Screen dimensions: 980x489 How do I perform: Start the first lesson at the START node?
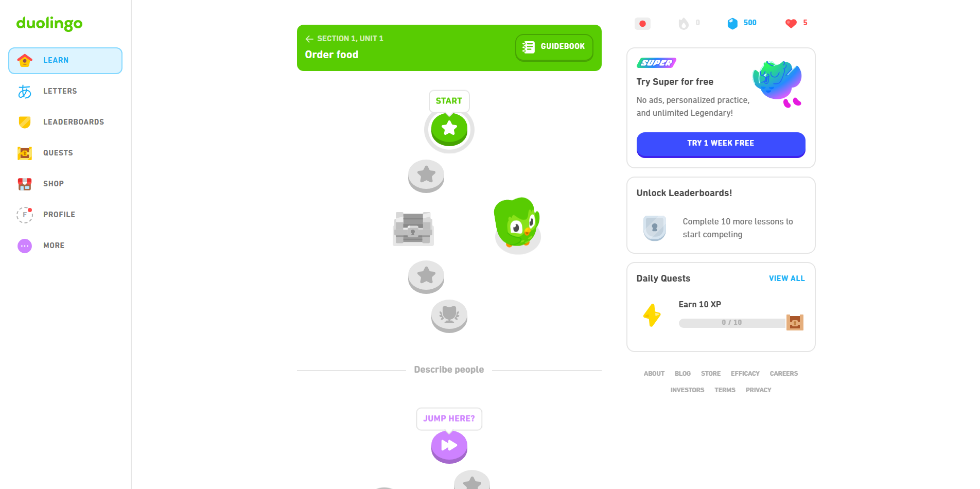pos(449,129)
